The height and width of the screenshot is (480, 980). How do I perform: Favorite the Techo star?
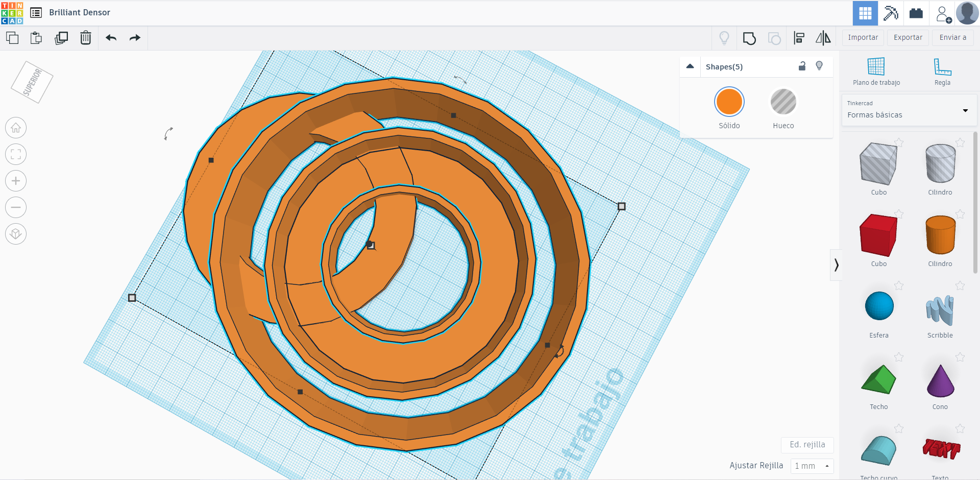tap(899, 357)
